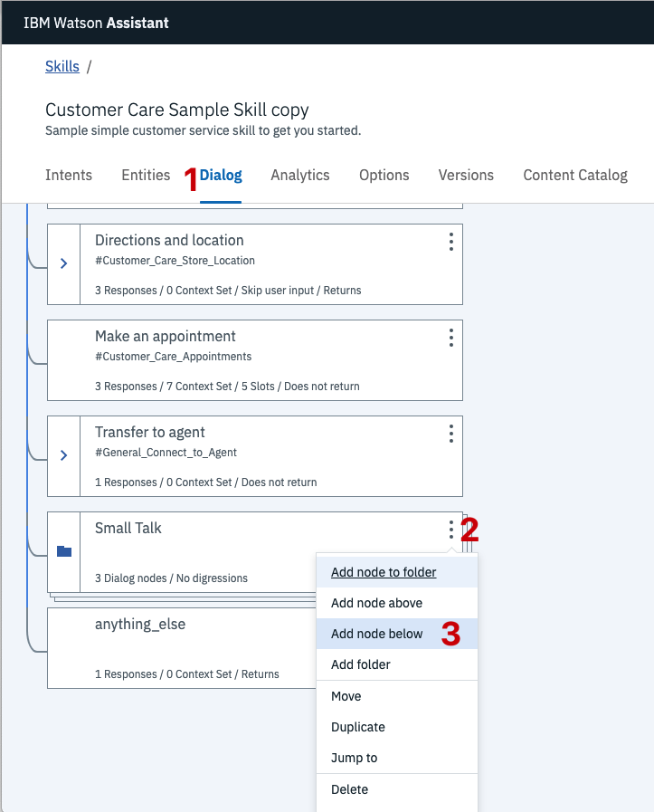This screenshot has width=654, height=812.
Task: Click "Skip user input / Returns" summary text
Action: [301, 291]
